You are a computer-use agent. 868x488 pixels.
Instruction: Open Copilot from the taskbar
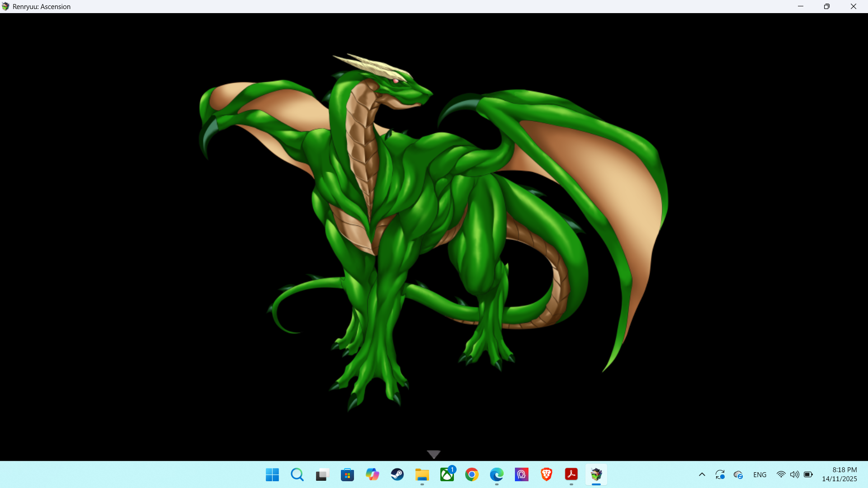pos(372,474)
